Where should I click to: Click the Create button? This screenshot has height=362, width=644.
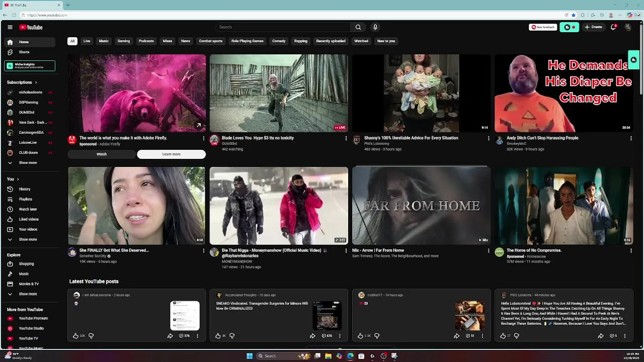tap(593, 27)
